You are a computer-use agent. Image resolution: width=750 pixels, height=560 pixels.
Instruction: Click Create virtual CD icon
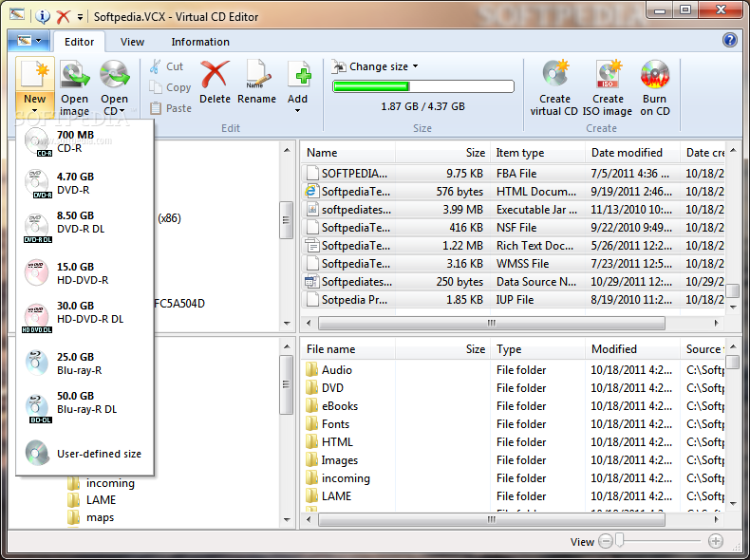click(x=554, y=75)
